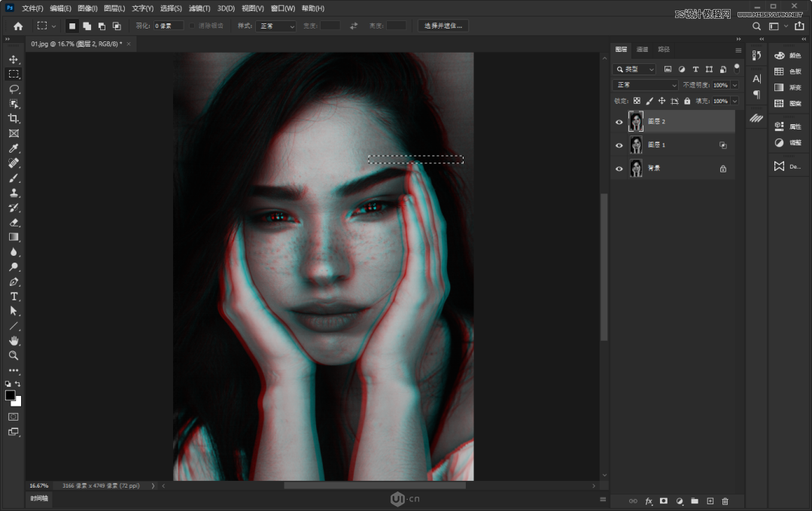
Task: Select the Eyedropper tool
Action: pos(14,148)
